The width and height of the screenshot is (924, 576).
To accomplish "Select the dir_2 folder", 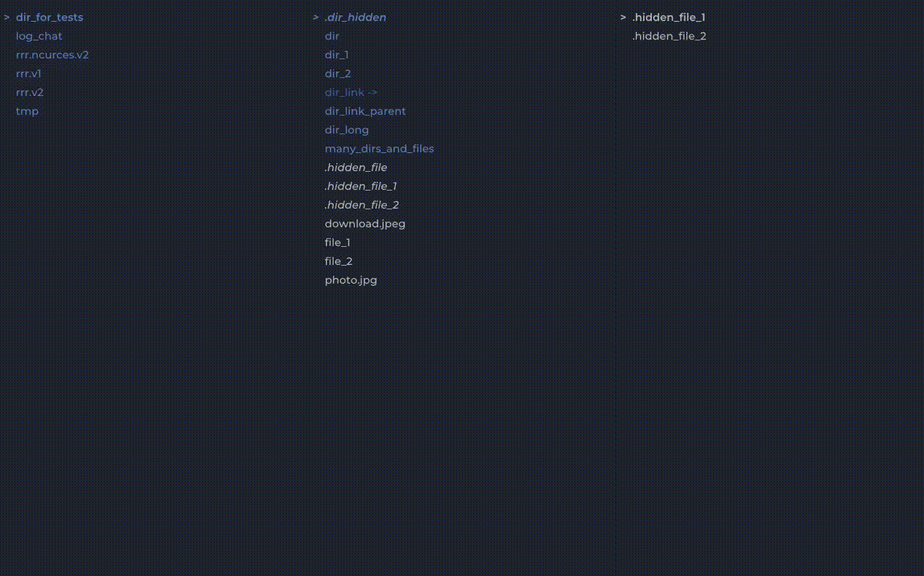I will 338,74.
